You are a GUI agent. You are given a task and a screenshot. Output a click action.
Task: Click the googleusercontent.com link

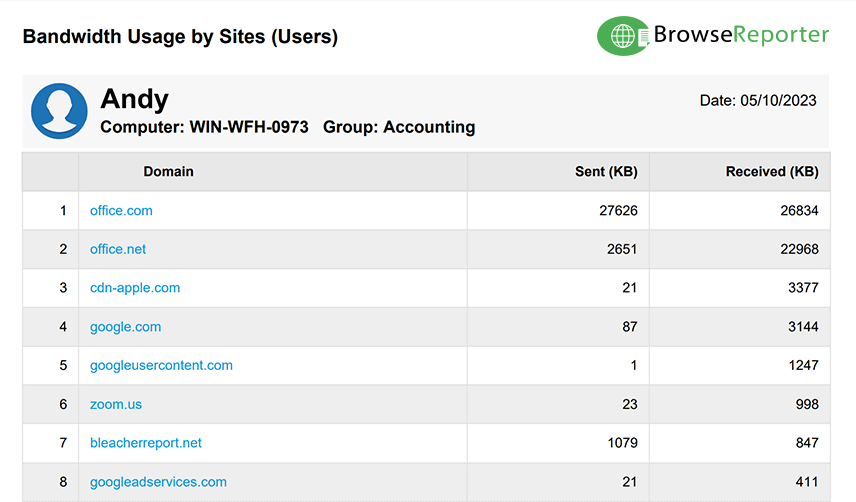[161, 366]
